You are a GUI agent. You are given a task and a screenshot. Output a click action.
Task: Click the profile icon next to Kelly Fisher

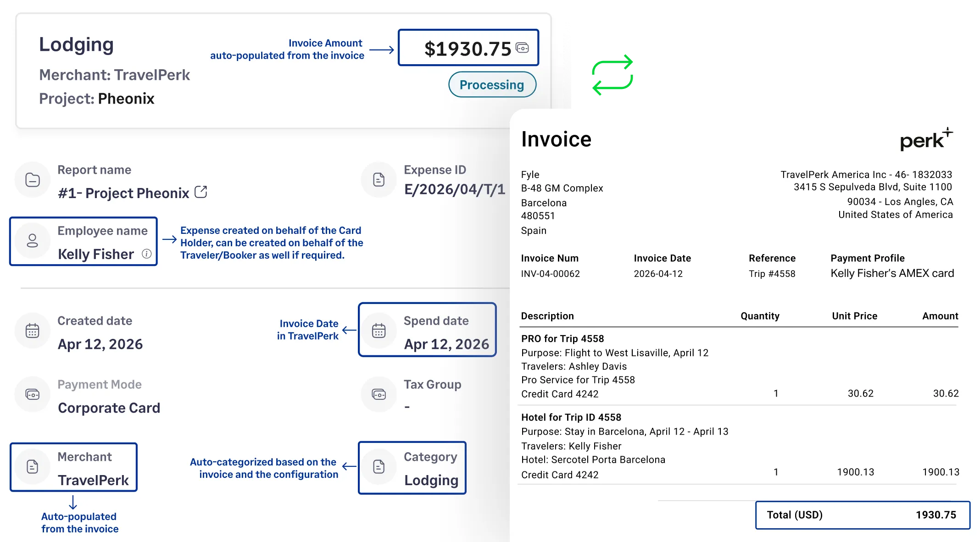pos(32,241)
